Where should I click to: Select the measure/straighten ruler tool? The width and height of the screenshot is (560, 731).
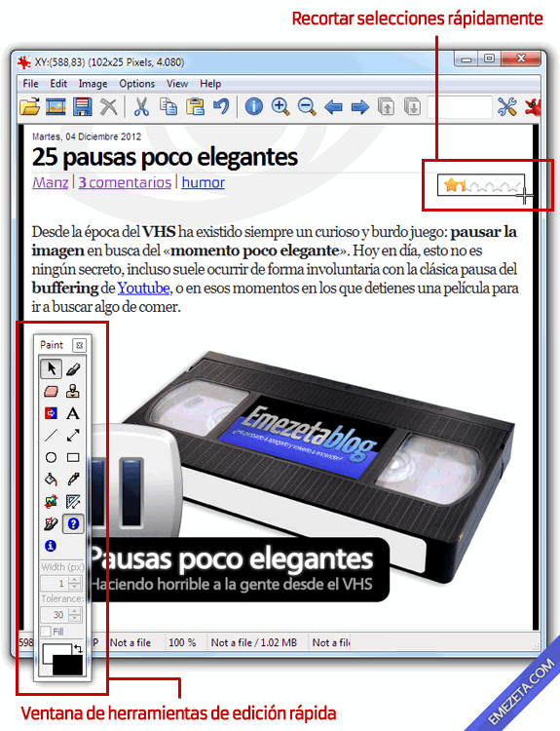click(73, 502)
